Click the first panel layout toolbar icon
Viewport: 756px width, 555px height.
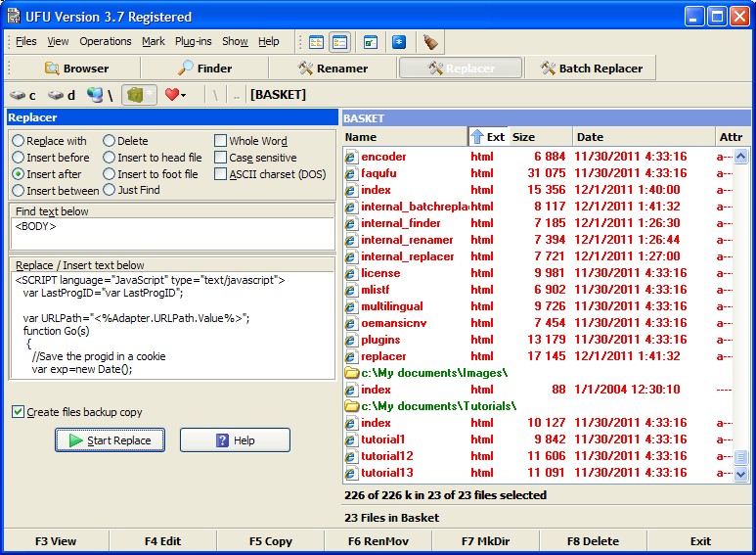click(316, 42)
